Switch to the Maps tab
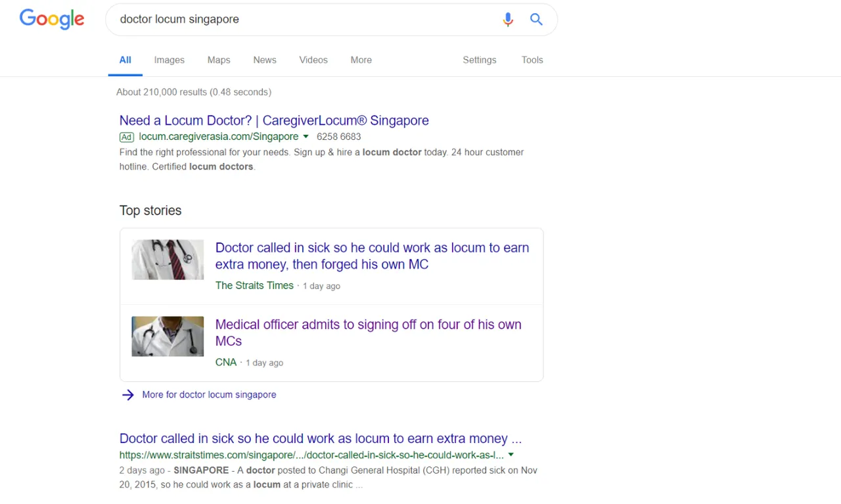 click(219, 60)
